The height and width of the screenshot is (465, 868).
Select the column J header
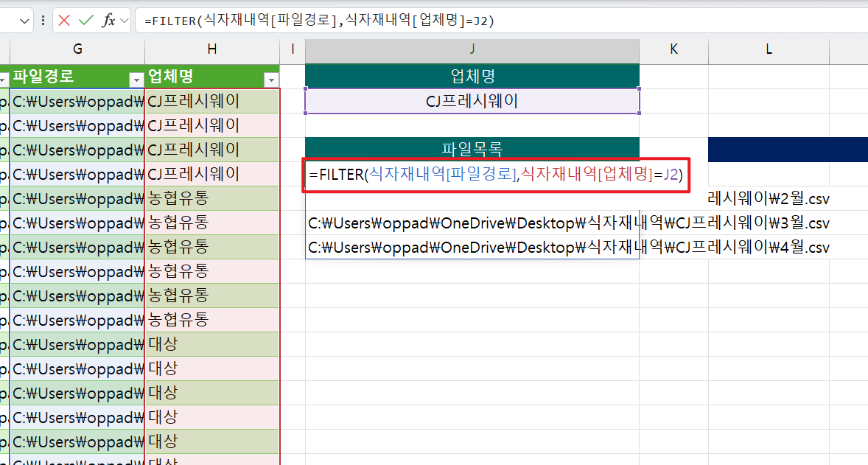[x=472, y=49]
